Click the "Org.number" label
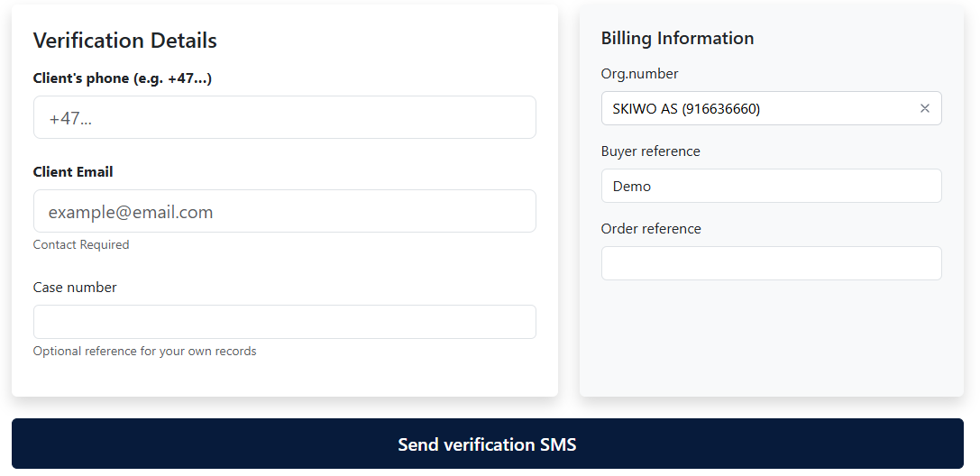Image resolution: width=980 pixels, height=476 pixels. 639,74
